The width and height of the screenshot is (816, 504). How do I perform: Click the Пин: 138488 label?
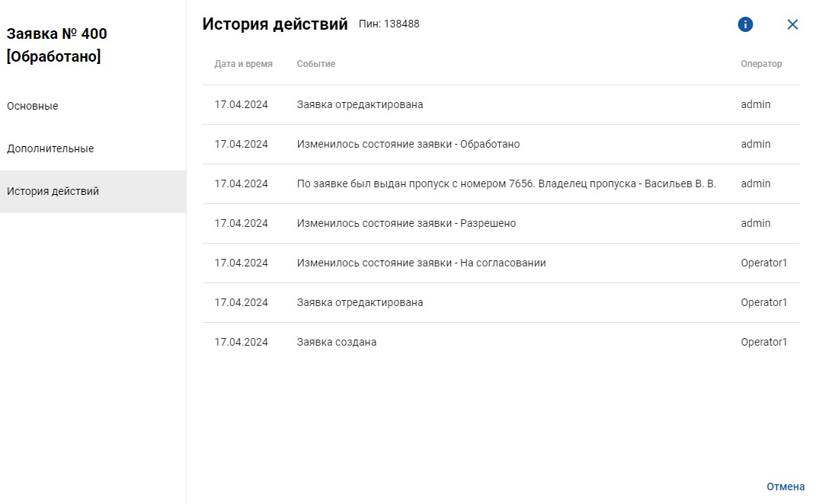point(389,24)
